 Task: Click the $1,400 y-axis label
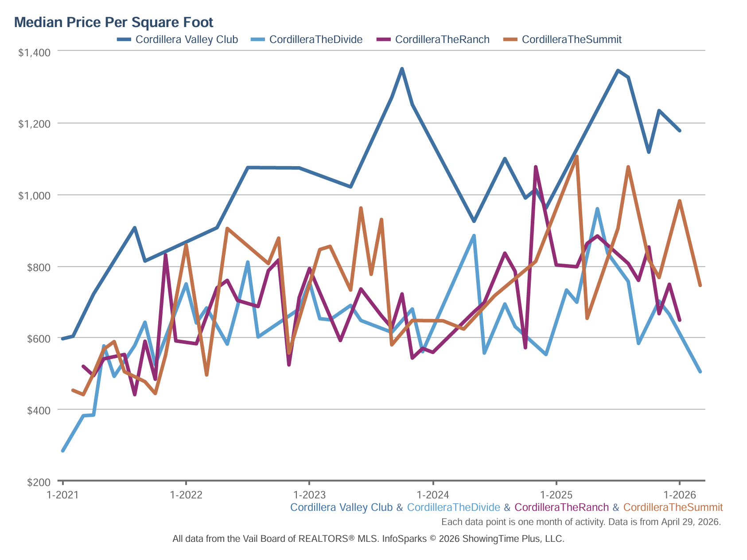pos(34,52)
